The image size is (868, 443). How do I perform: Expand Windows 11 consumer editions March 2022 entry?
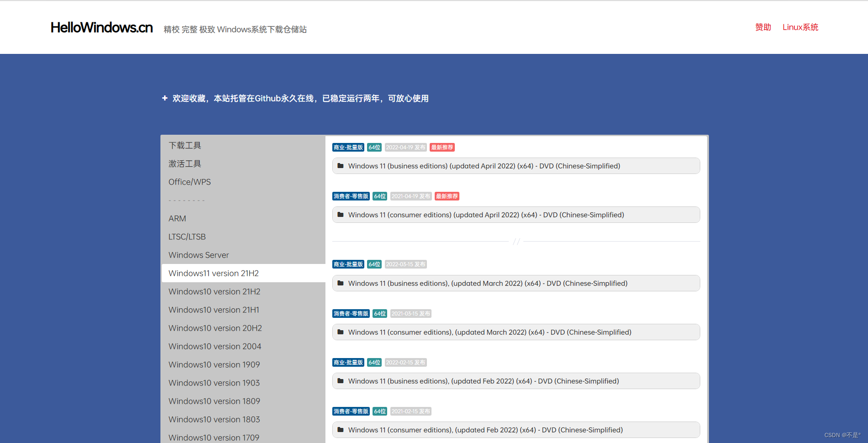[x=516, y=332]
